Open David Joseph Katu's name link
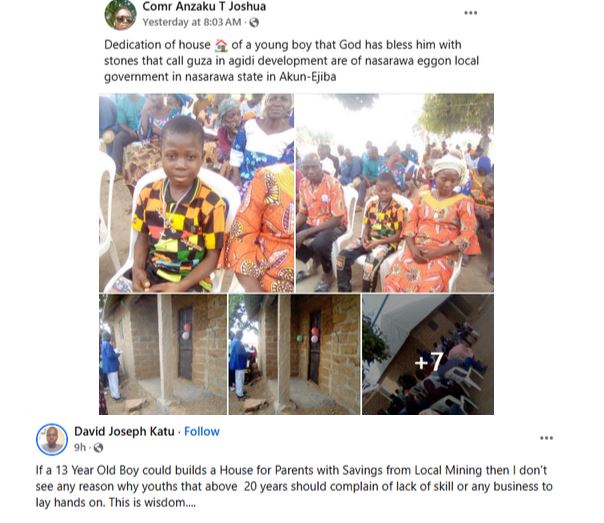Image resolution: width=604 pixels, height=523 pixels. click(x=124, y=432)
